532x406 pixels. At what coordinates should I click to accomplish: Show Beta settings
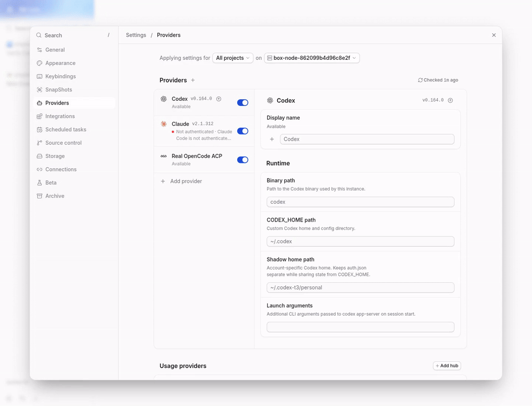[x=74, y=182]
